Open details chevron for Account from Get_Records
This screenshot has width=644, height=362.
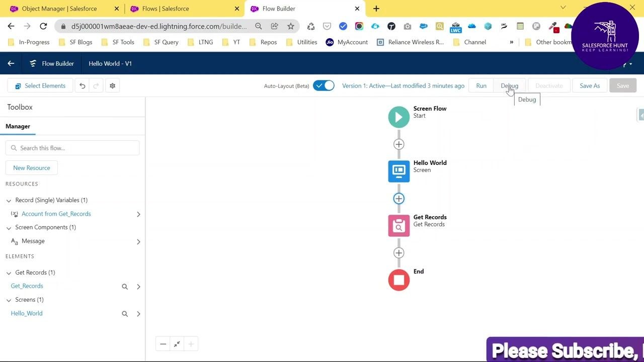(138, 214)
